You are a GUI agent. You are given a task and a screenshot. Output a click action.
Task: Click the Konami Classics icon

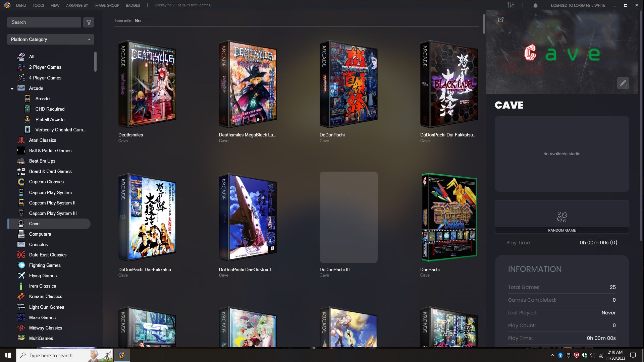21,296
